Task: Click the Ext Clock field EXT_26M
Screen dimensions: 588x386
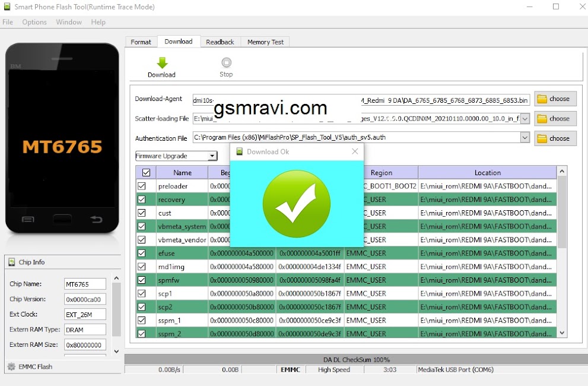Action: click(85, 315)
